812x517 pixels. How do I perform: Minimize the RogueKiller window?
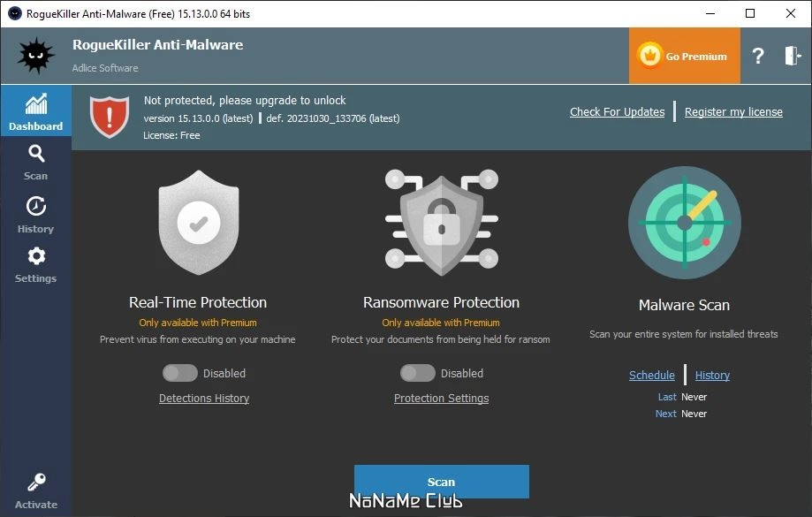(x=710, y=13)
